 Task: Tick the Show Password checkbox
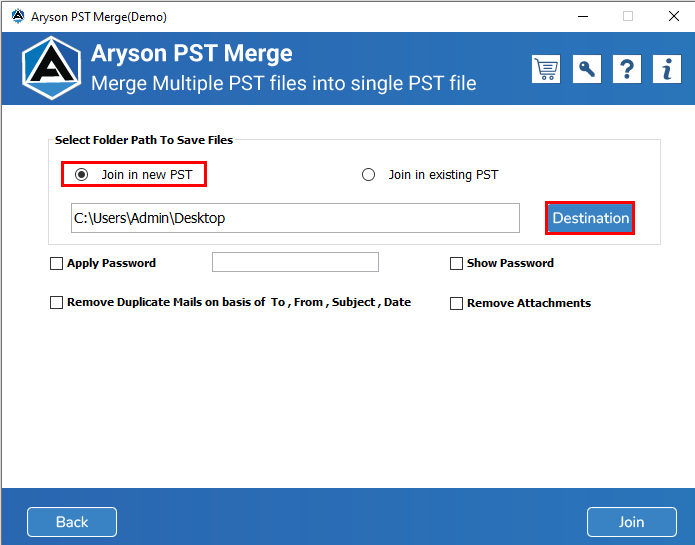tap(456, 264)
